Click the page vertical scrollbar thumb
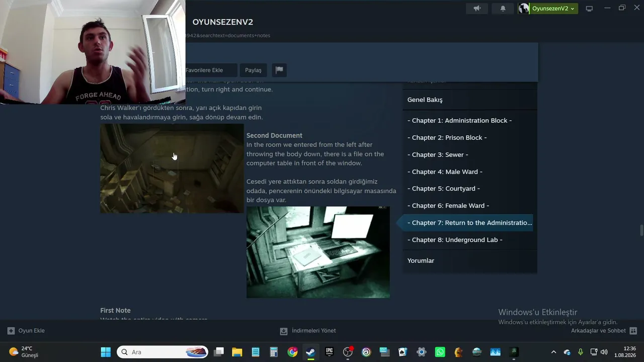Viewport: 644px width, 362px height. tap(641, 230)
